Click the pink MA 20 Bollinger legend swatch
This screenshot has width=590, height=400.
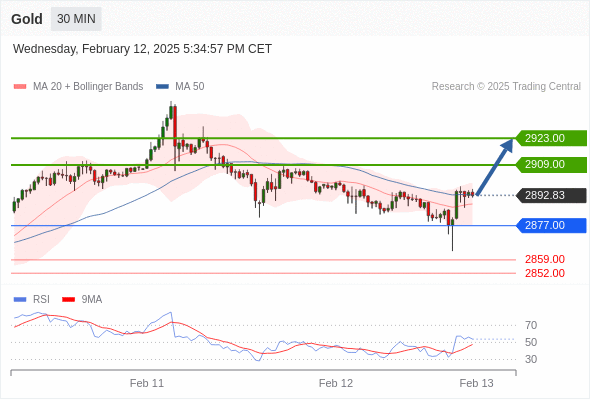[x=20, y=87]
